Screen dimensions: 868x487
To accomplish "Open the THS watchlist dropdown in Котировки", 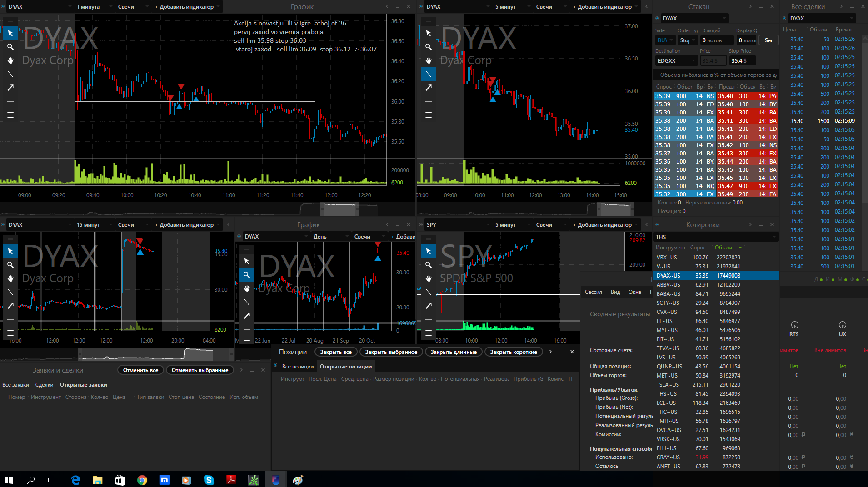I will coord(716,237).
